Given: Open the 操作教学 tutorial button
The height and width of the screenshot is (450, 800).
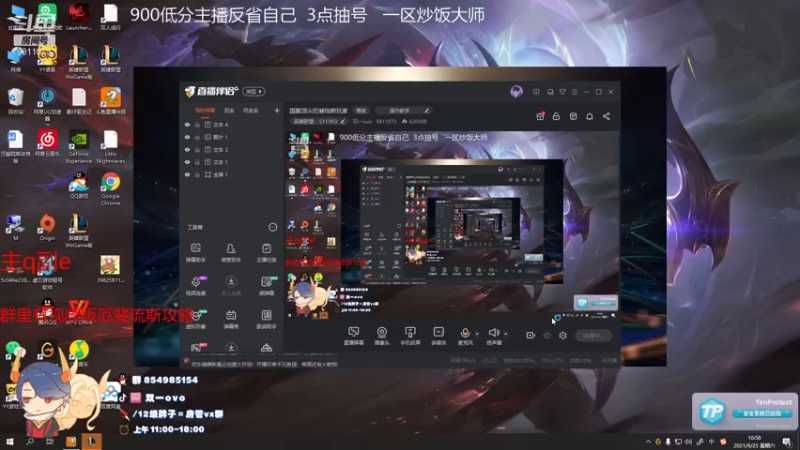Looking at the screenshot, I should coord(403,110).
